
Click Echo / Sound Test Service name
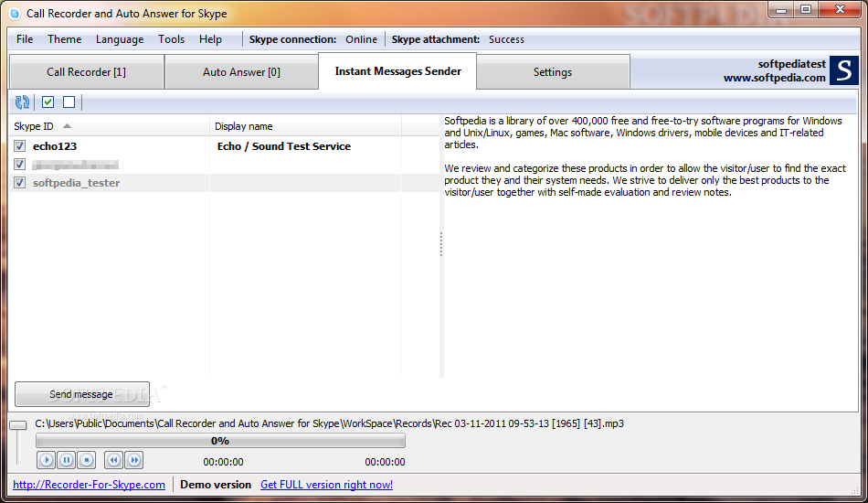coord(284,146)
